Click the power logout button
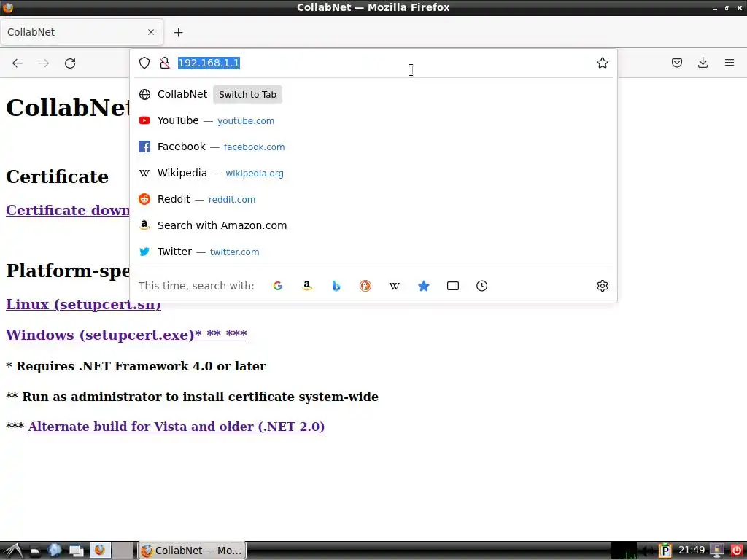747x560 pixels. point(737,551)
